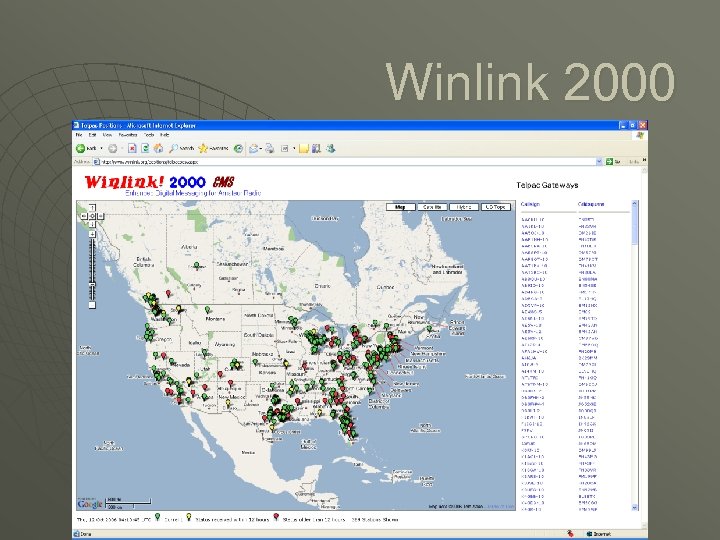Open the Help menu
720x540 pixels.
coord(164,135)
